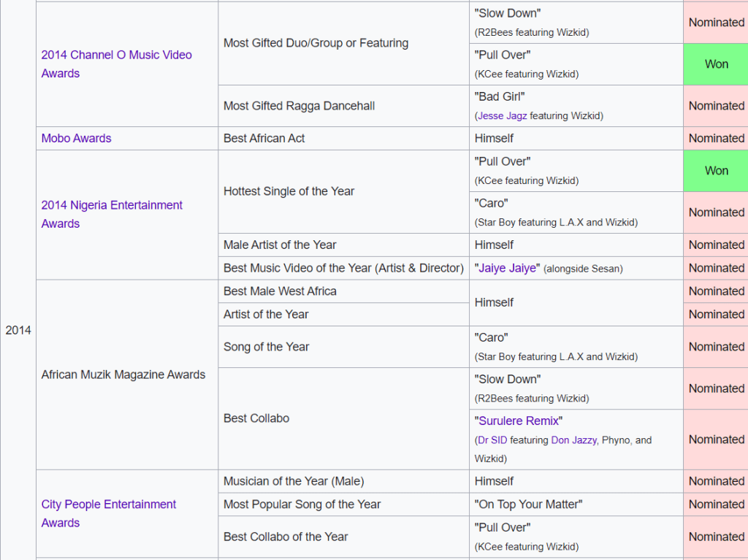Click the Nominated cell beside "Bad Girl"
This screenshot has height=560, width=748.
click(716, 106)
